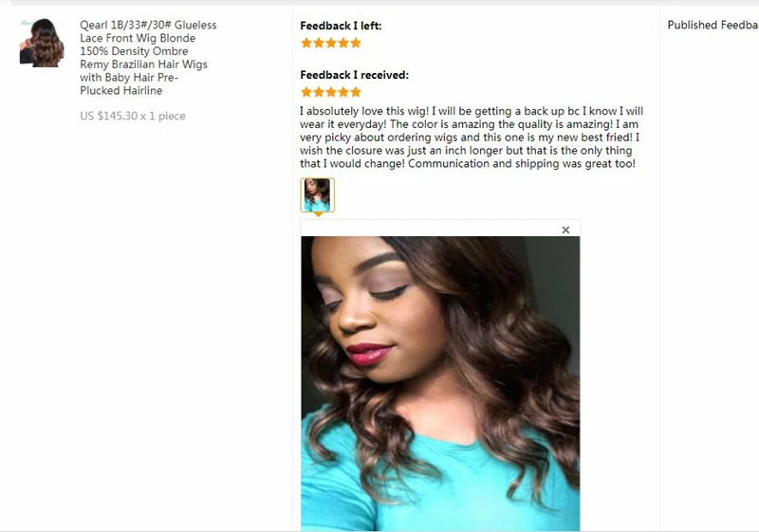Viewport: 759px width, 532px height.
Task: Click the orange pointer arrow below thumbnail
Action: 318,214
